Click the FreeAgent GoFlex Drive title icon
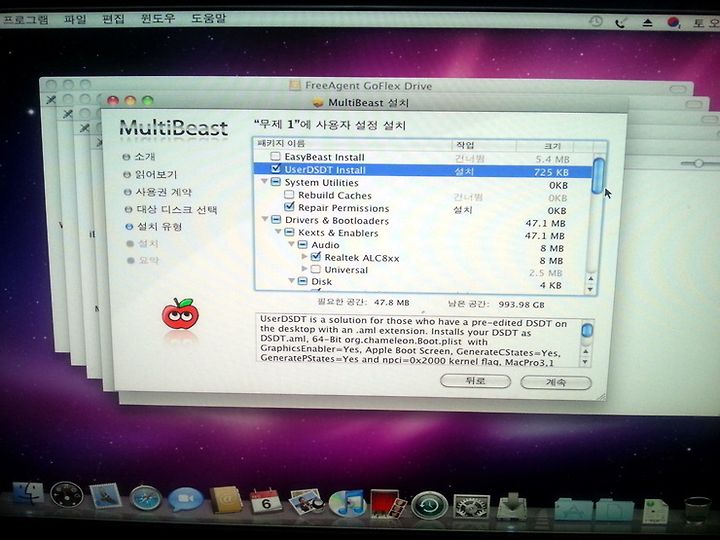 pos(294,85)
